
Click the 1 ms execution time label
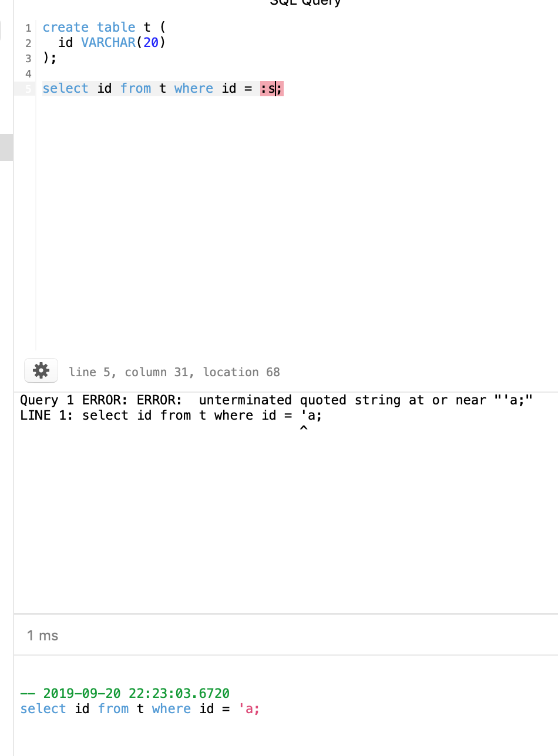(x=42, y=635)
